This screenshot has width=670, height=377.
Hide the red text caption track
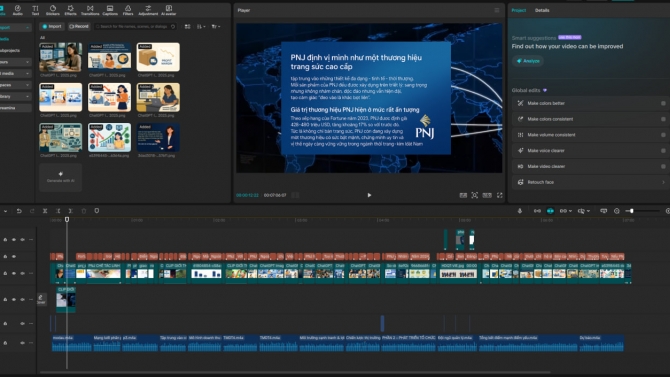click(x=14, y=256)
